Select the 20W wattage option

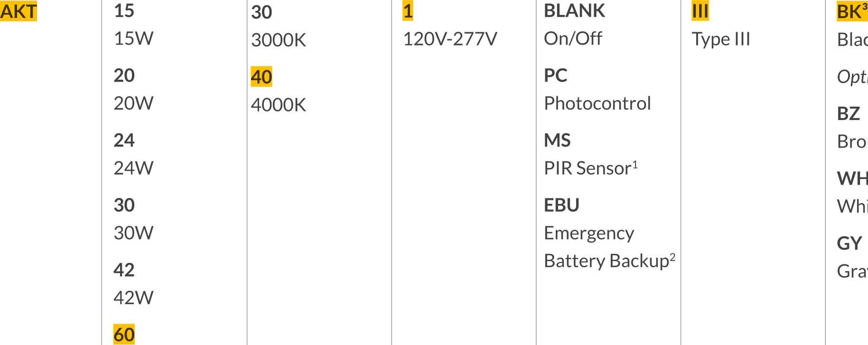[x=133, y=103]
